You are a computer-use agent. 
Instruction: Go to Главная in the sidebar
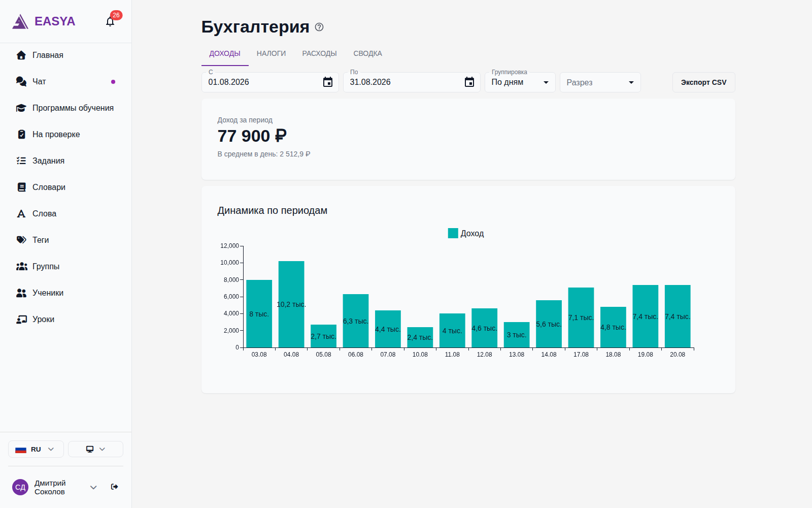(x=65, y=55)
